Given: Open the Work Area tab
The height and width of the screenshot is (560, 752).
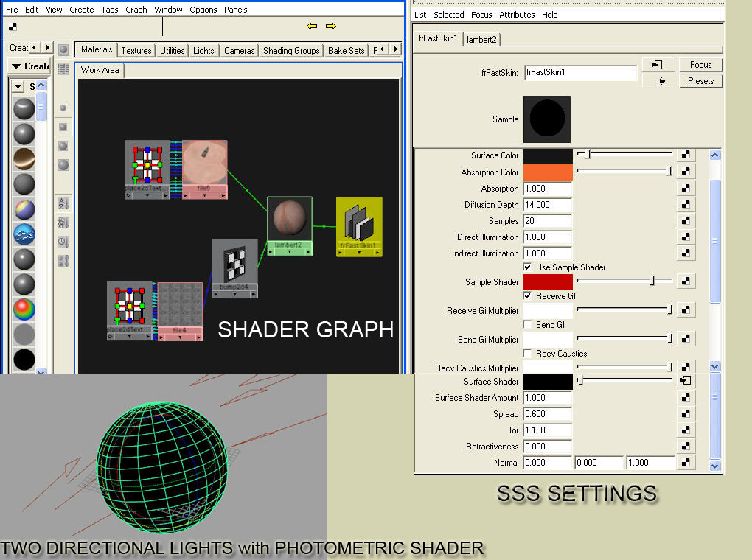Looking at the screenshot, I should (x=100, y=70).
